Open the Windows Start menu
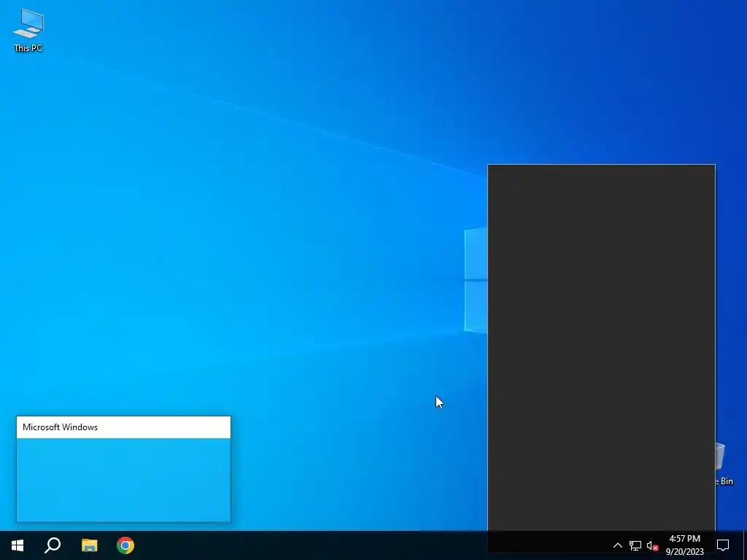This screenshot has height=560, width=747. click(18, 545)
